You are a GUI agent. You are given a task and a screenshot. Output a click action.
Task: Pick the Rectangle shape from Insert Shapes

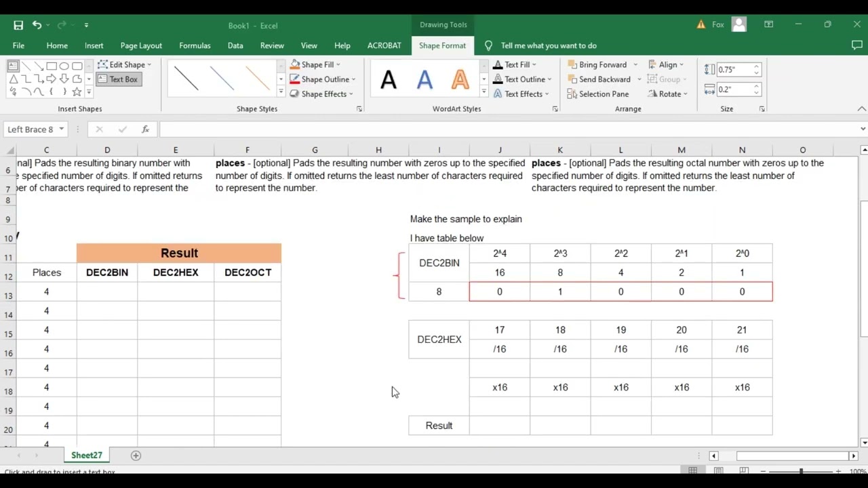(52, 66)
